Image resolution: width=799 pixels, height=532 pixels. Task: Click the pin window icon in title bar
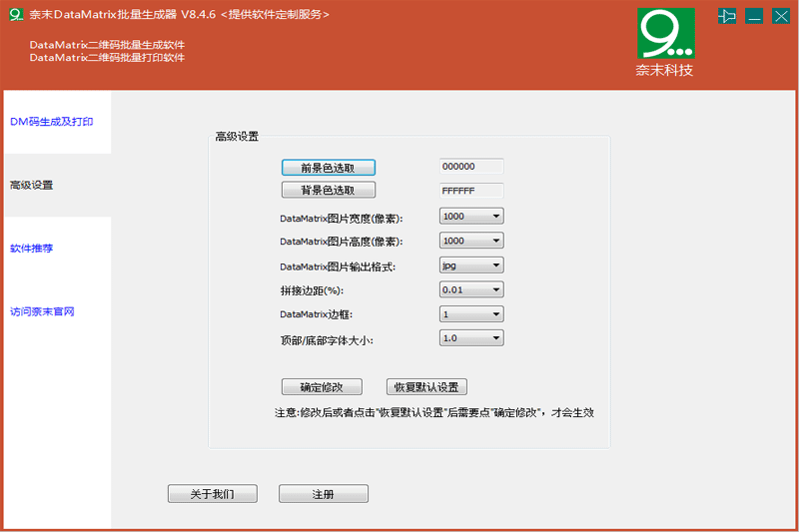point(727,16)
